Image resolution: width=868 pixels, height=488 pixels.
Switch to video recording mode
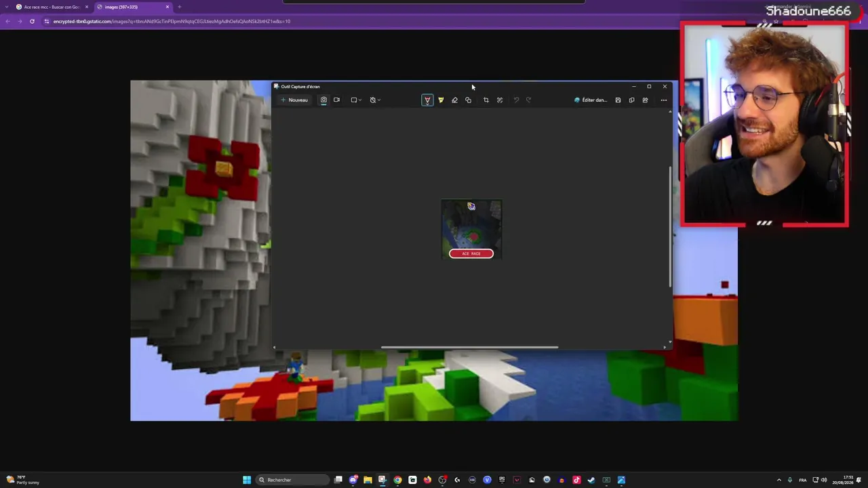[x=336, y=100]
